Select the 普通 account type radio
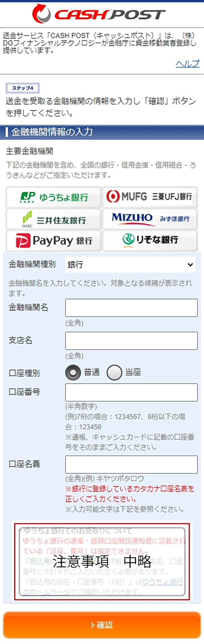 pyautogui.click(x=73, y=372)
